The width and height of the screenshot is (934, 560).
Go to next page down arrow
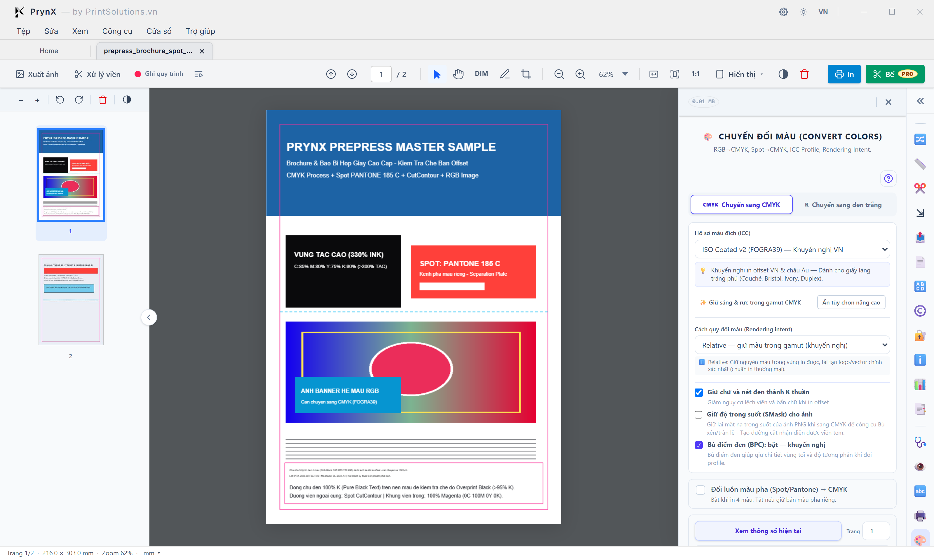[352, 74]
